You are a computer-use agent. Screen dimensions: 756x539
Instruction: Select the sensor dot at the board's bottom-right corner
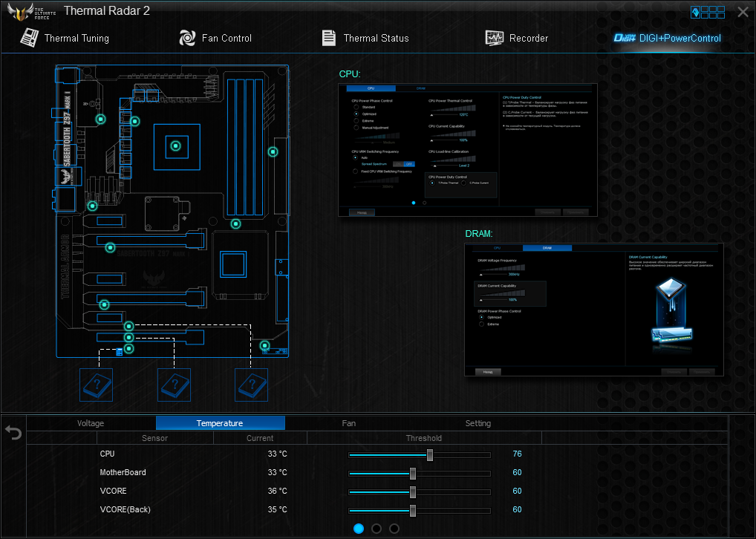coord(264,346)
